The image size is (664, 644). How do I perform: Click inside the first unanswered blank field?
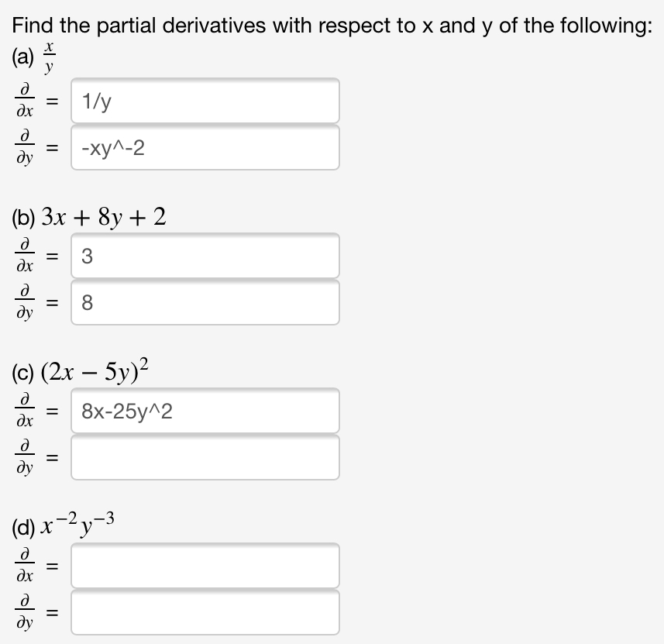pos(205,457)
